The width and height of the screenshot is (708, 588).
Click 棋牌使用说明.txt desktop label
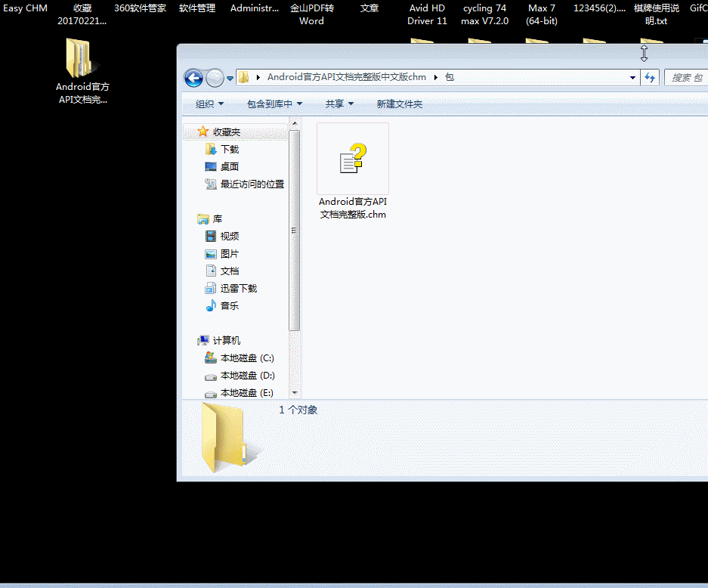[x=656, y=14]
